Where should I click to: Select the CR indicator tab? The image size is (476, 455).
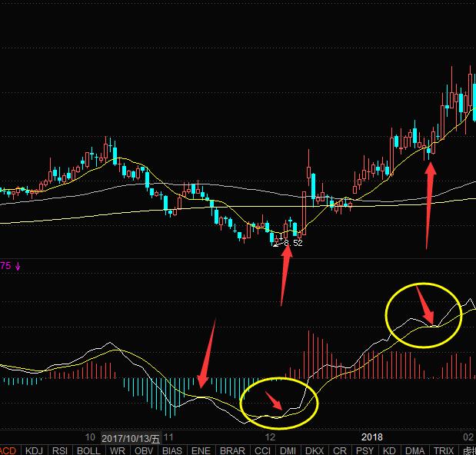(x=340, y=450)
